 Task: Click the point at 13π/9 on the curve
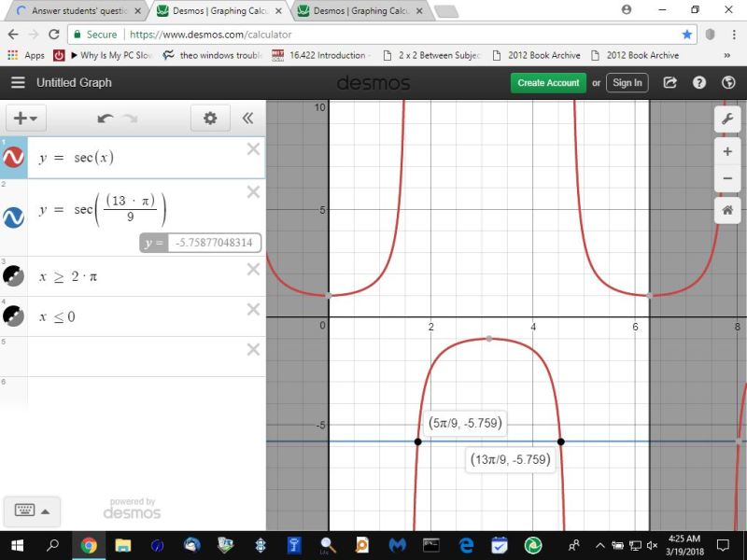561,441
